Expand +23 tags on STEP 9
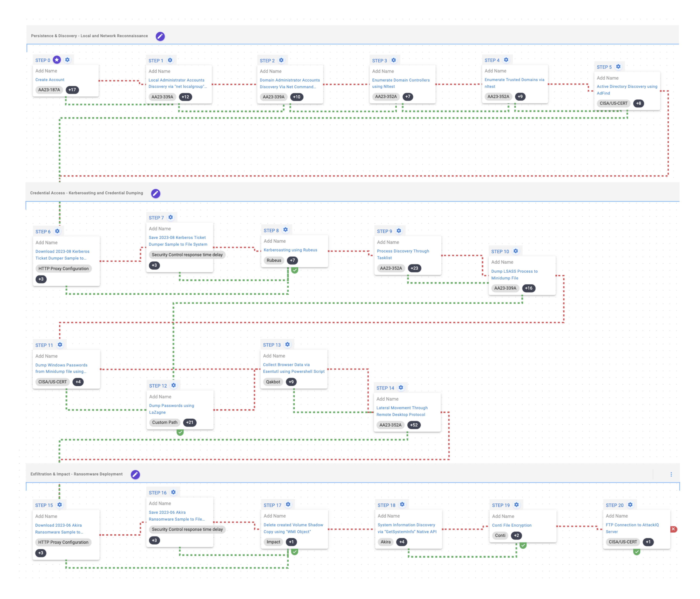This screenshot has height=599, width=700. click(x=414, y=268)
